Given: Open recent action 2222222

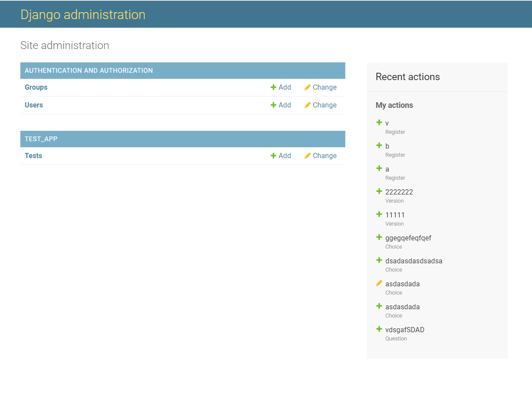Looking at the screenshot, I should (x=399, y=192).
